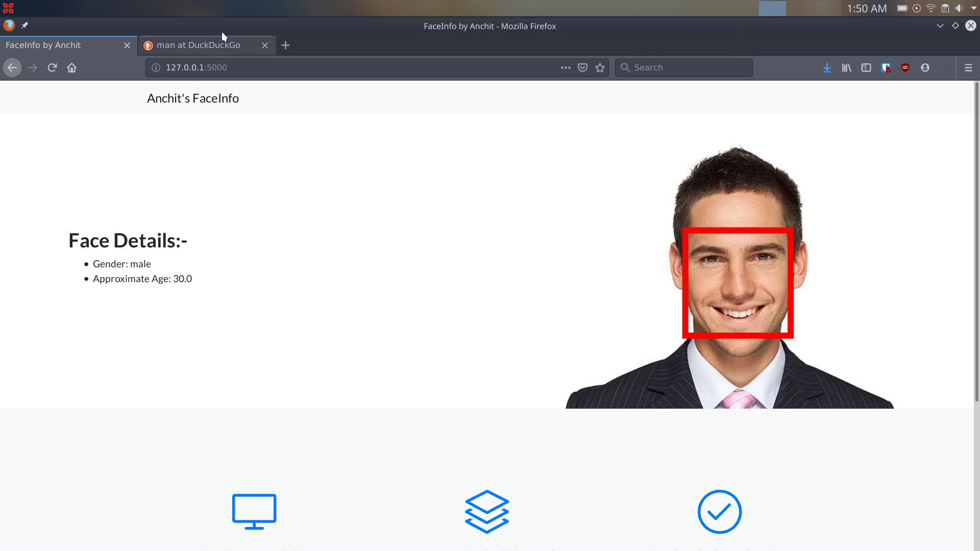The width and height of the screenshot is (980, 551).
Task: Close the man at DuckDuckGo tab
Action: (x=265, y=45)
